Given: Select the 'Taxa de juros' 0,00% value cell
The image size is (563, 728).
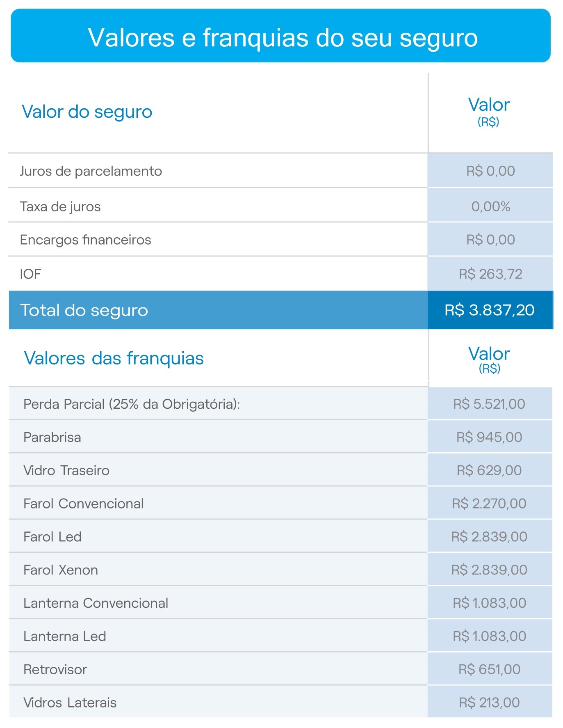Looking at the screenshot, I should [490, 206].
